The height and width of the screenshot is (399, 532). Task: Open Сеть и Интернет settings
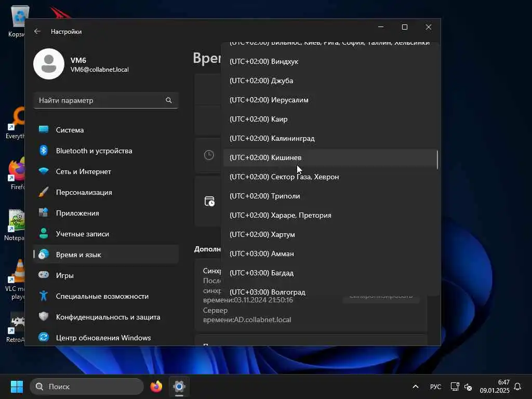106,171
